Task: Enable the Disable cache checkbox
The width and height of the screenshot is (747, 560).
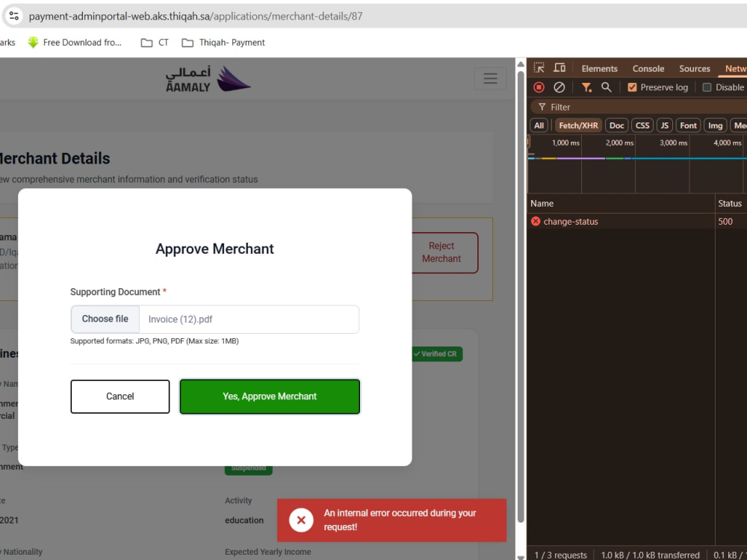Action: click(x=707, y=87)
